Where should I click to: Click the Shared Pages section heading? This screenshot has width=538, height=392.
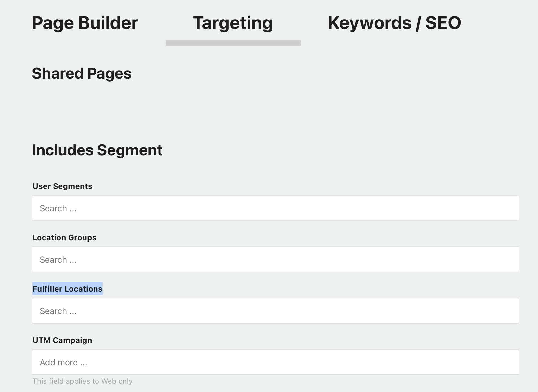click(x=82, y=73)
